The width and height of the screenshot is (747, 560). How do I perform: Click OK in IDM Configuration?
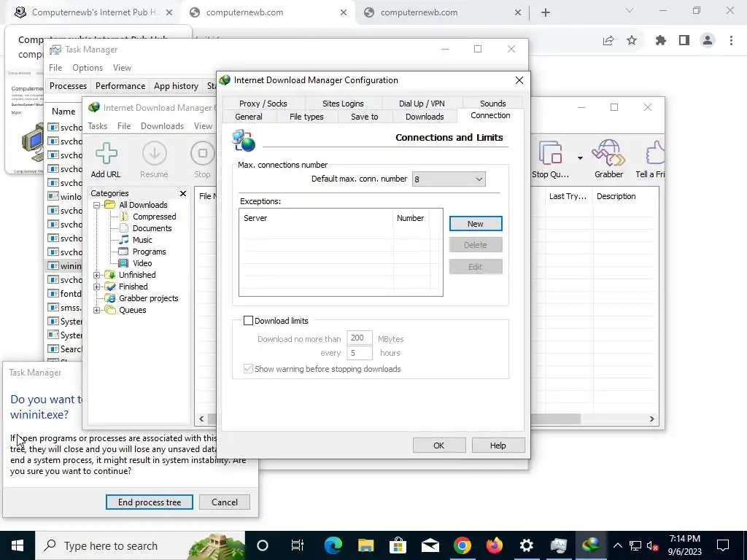point(438,446)
